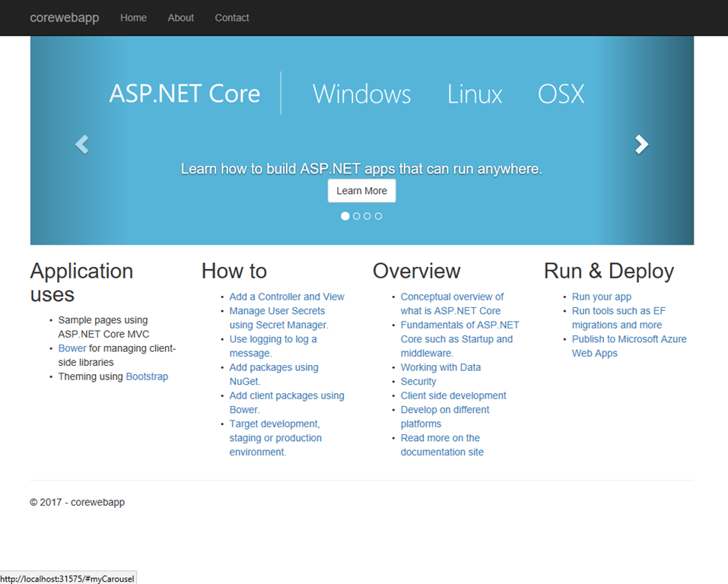This screenshot has height=584, width=728.
Task: Advance to the next carousel slide
Action: click(641, 144)
